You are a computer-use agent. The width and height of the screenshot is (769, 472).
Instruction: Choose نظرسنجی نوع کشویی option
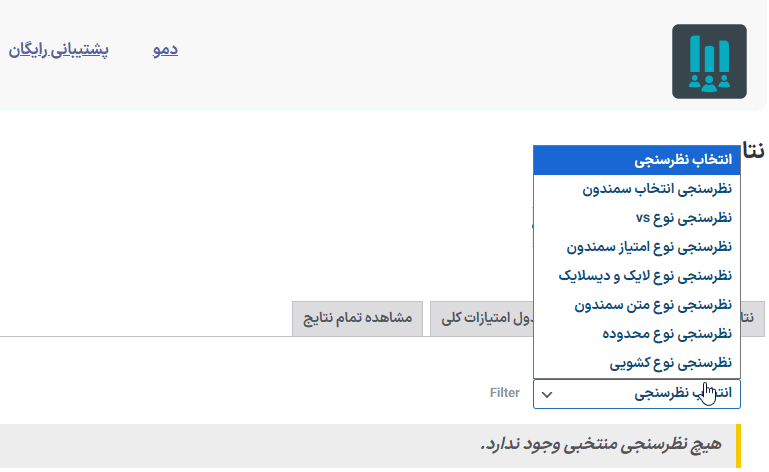(x=637, y=363)
